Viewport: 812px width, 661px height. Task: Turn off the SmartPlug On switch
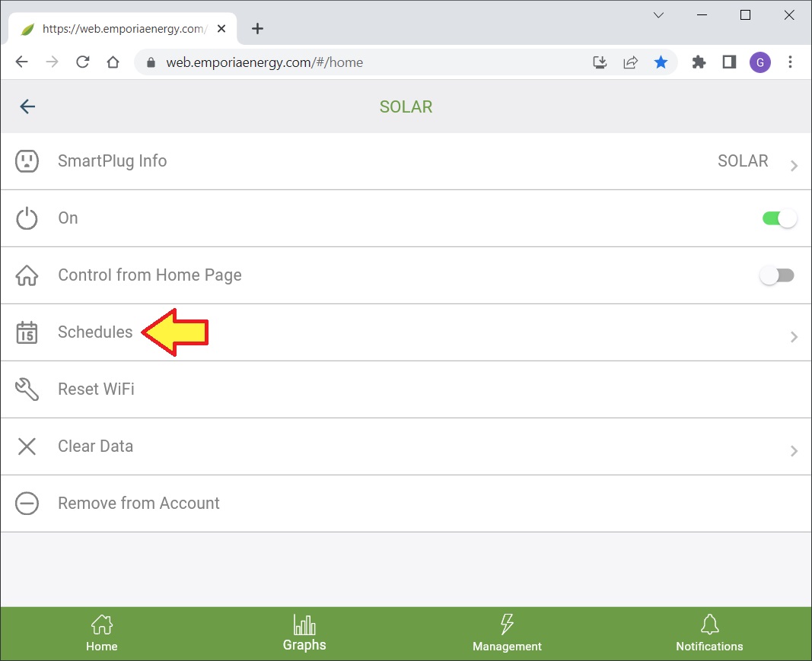click(x=779, y=218)
